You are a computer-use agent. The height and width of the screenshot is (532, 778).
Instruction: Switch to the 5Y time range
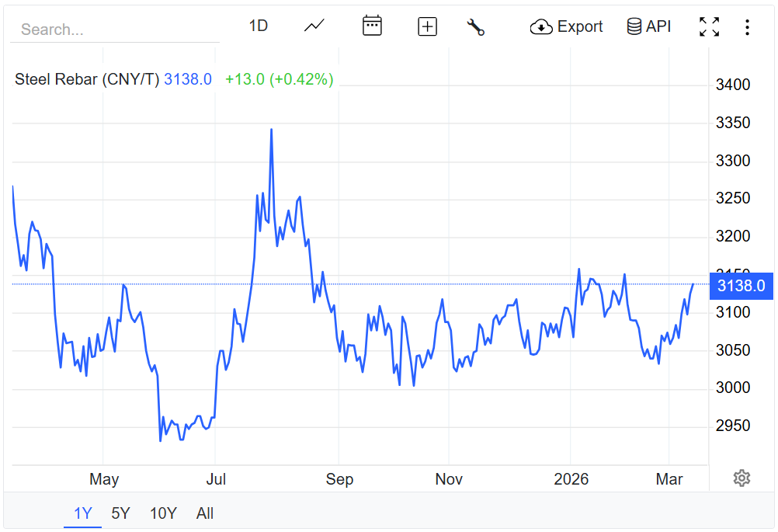(121, 513)
